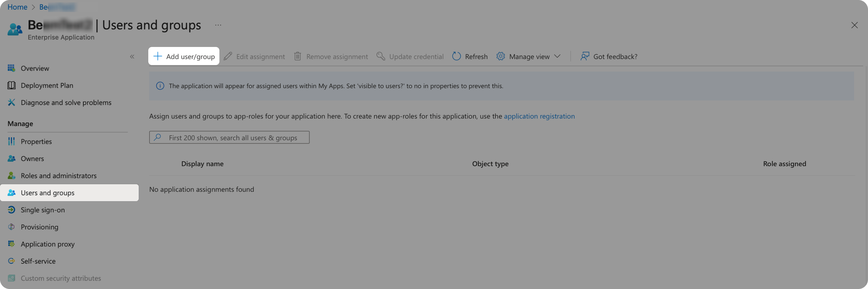The height and width of the screenshot is (289, 868).
Task: Click the 'Users and groups' page title
Action: 152,25
